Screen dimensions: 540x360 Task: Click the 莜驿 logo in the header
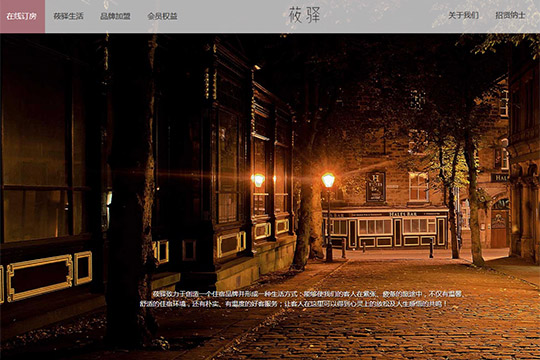point(304,15)
